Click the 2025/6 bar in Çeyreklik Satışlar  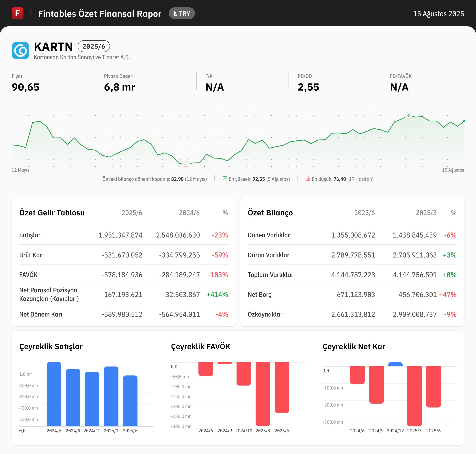tap(130, 401)
